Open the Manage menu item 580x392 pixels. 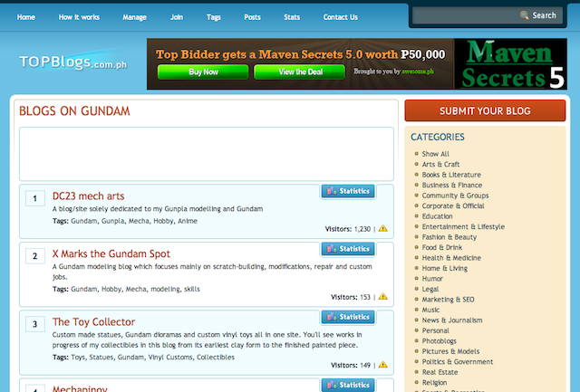coord(135,17)
